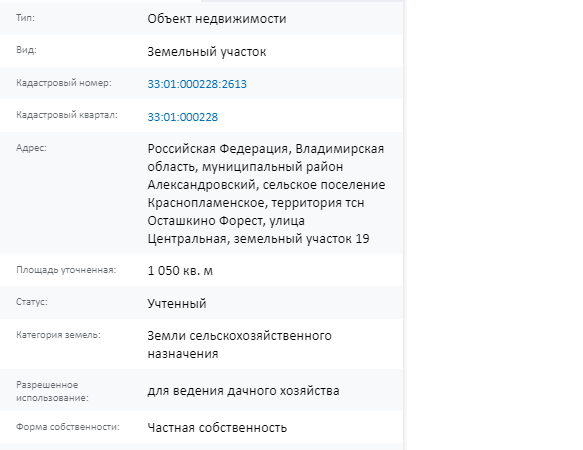
Task: Click 'Земли сельскохозяйственного назначения' value
Action: click(239, 344)
